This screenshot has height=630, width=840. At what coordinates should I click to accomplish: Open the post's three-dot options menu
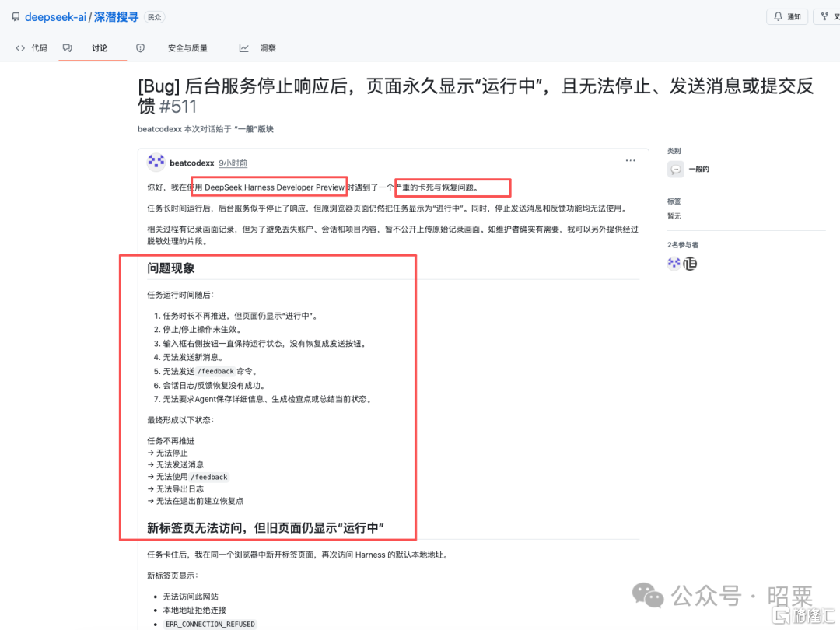coord(631,161)
